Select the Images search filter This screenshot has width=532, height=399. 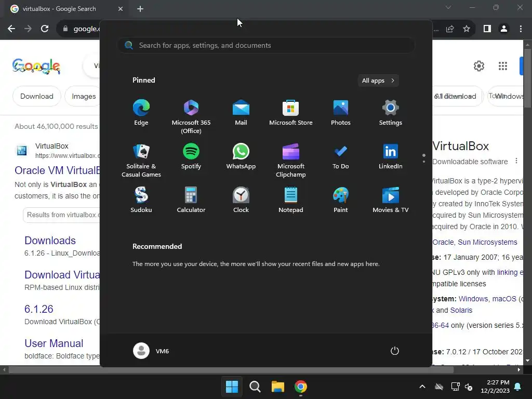tap(84, 96)
